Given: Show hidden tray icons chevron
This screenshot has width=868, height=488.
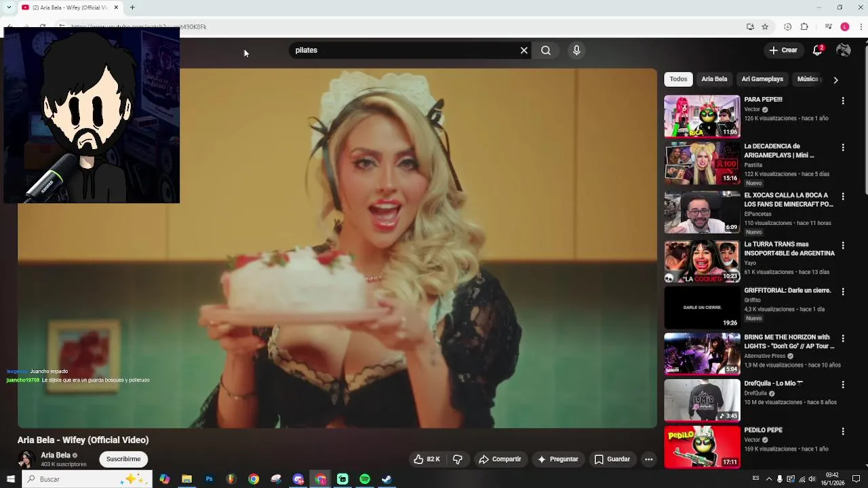Looking at the screenshot, I should point(769,479).
